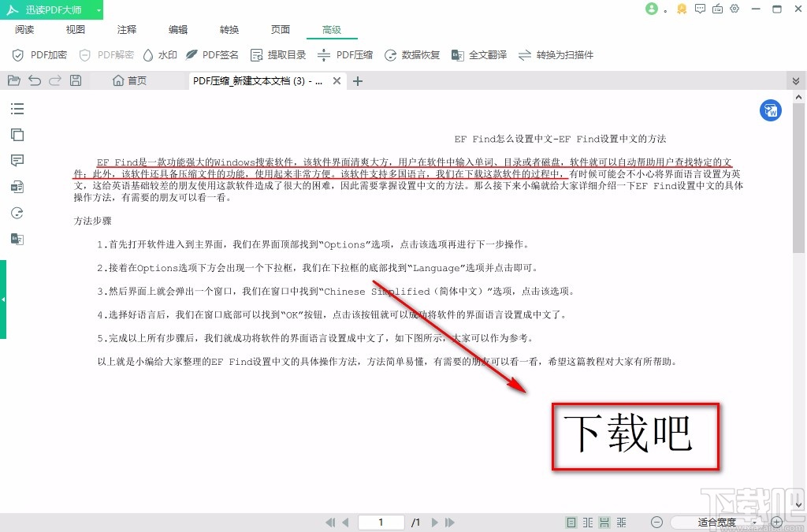
Task: Open the 适合宽度 zoom level dropdown
Action: [x=717, y=523]
